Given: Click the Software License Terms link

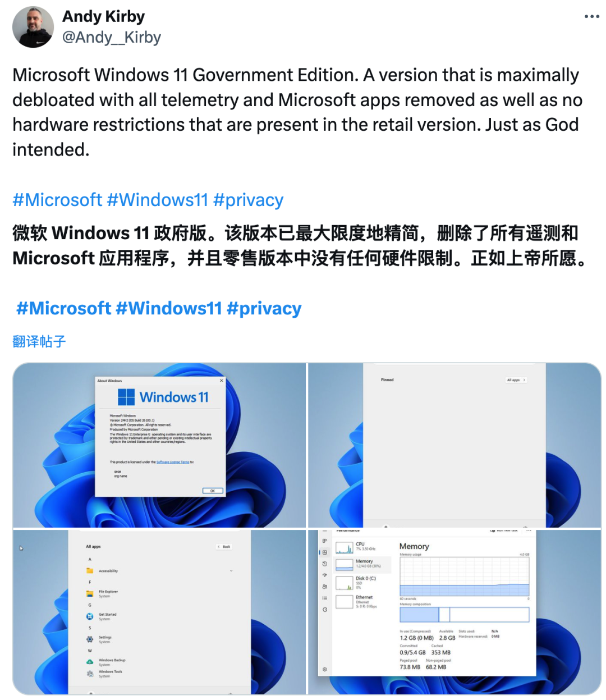Looking at the screenshot, I should point(173,462).
